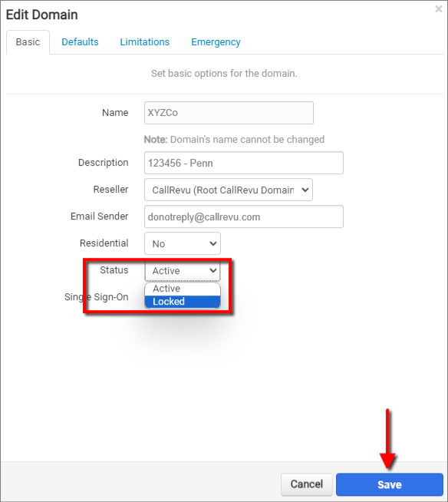The image size is (448, 502).
Task: Open the Limitations tab
Action: pos(145,42)
